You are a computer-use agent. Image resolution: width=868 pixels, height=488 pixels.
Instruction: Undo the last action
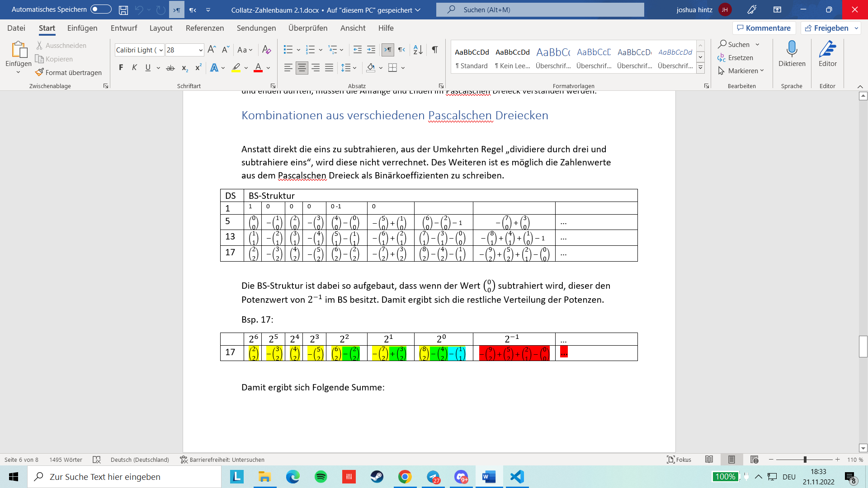(139, 9)
